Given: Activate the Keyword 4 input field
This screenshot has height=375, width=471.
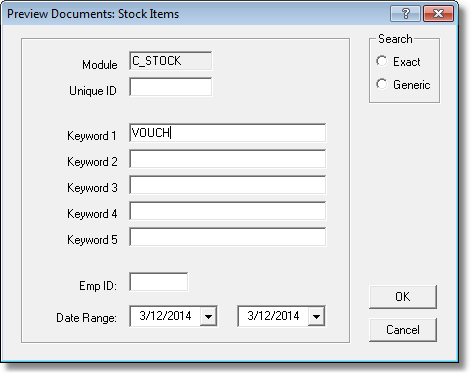Looking at the screenshot, I should click(227, 211).
